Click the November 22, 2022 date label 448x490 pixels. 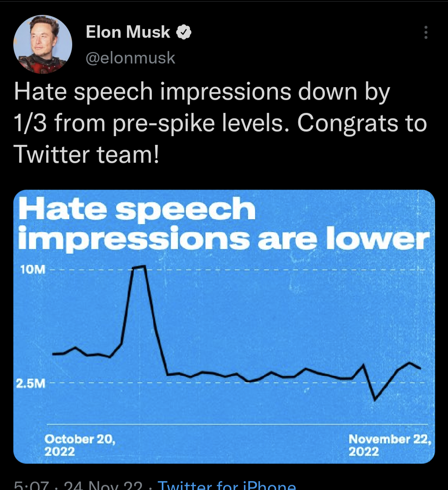[390, 445]
